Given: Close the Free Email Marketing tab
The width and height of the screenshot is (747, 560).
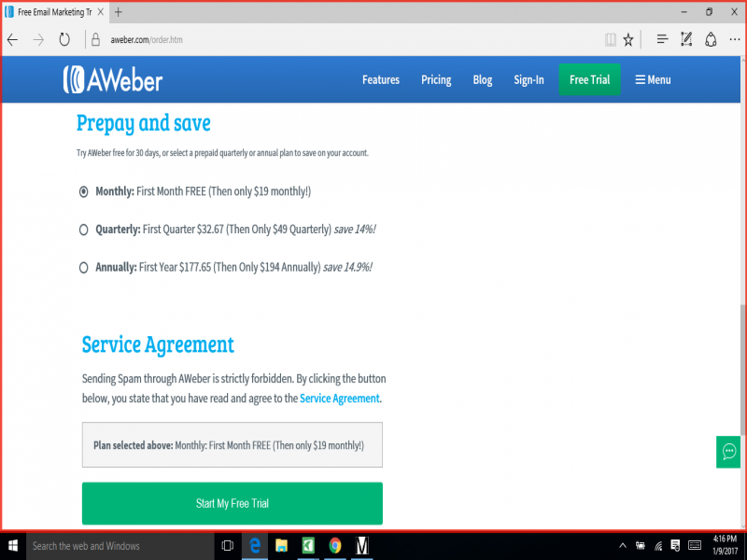Looking at the screenshot, I should pyautogui.click(x=101, y=12).
